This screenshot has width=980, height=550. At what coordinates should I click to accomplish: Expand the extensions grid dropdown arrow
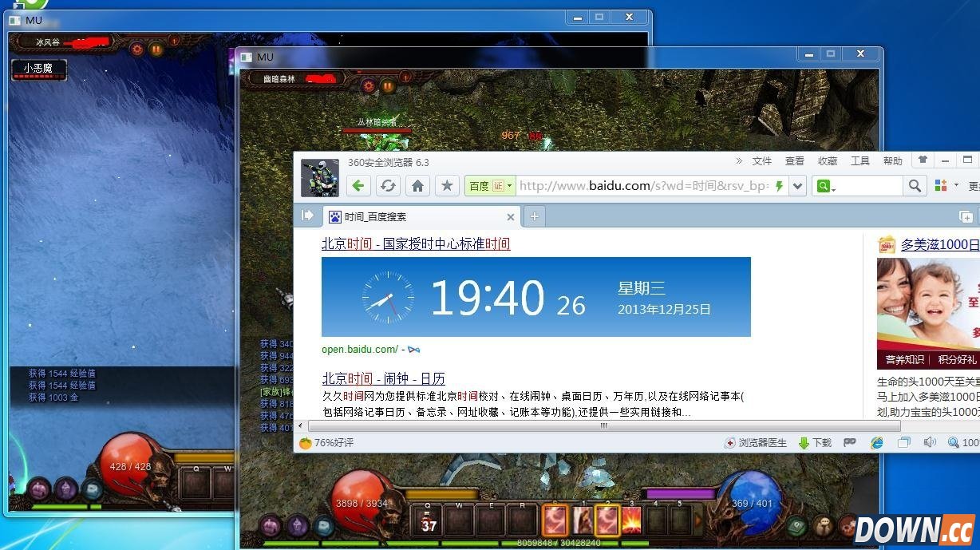956,185
